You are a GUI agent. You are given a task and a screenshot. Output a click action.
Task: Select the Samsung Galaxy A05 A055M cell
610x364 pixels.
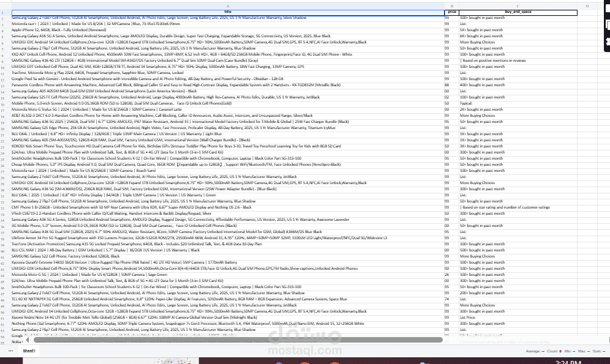pos(228,91)
